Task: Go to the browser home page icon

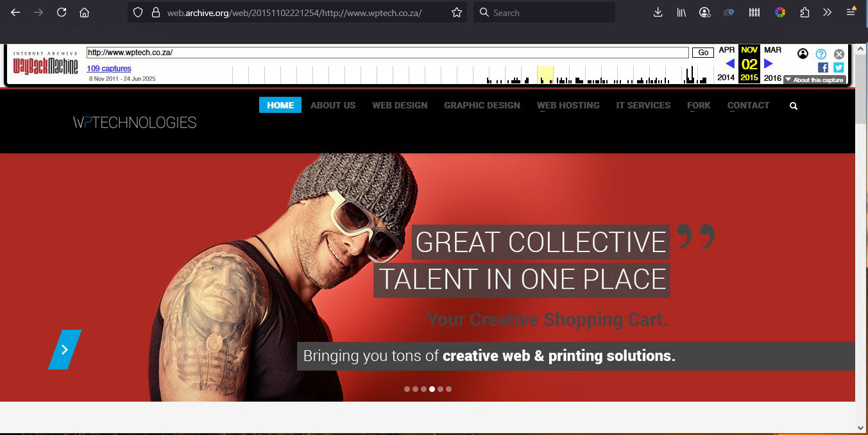Action: (x=84, y=12)
